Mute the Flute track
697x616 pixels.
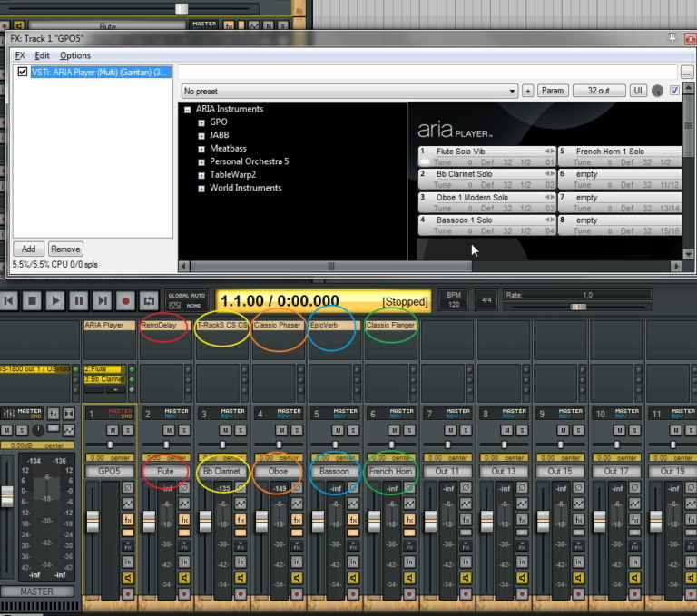(169, 429)
